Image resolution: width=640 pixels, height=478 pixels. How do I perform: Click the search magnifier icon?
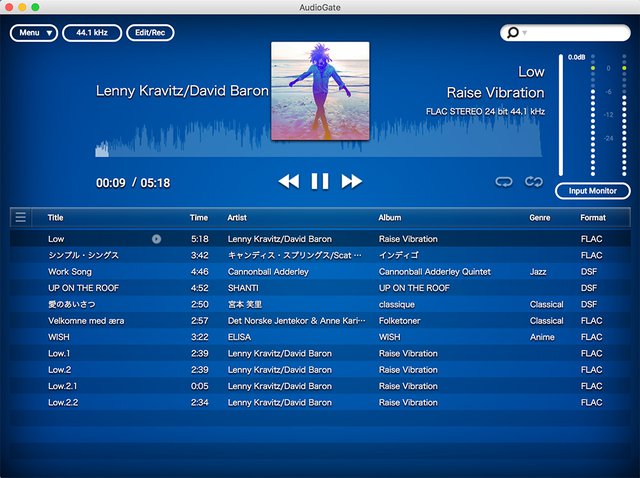click(512, 33)
